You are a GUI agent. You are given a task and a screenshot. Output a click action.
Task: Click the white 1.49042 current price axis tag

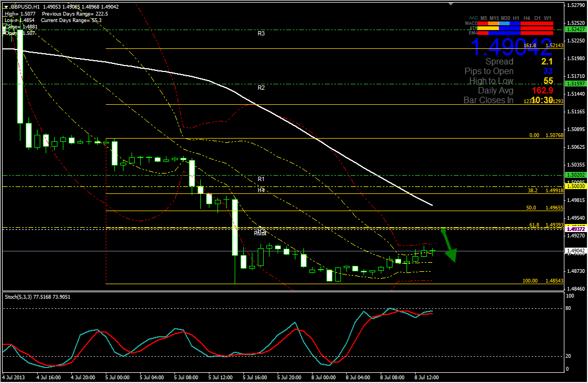coord(576,250)
